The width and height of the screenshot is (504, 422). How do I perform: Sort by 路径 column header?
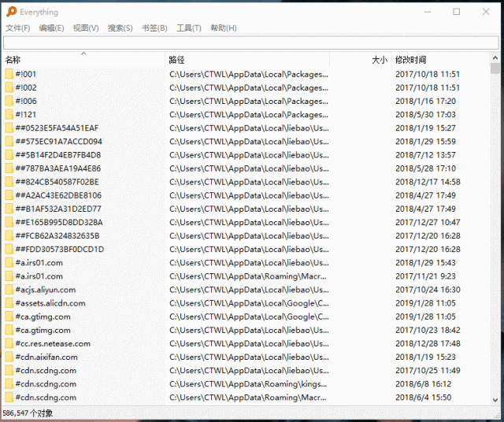[x=247, y=60]
